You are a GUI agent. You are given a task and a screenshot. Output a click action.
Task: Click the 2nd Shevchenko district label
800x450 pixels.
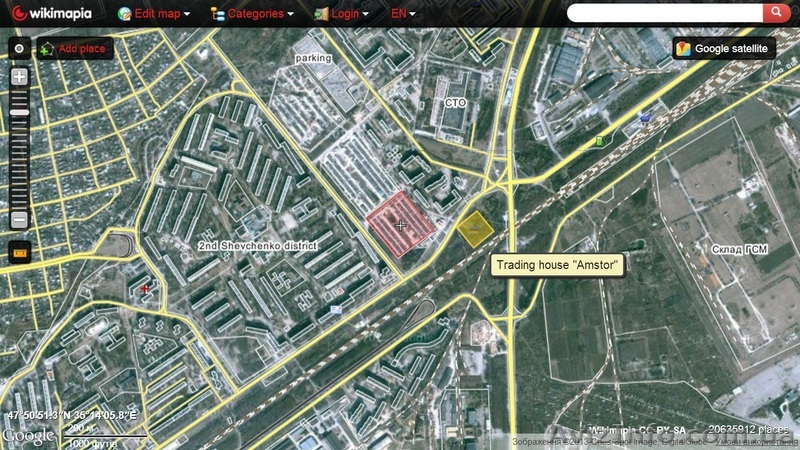coord(257,245)
